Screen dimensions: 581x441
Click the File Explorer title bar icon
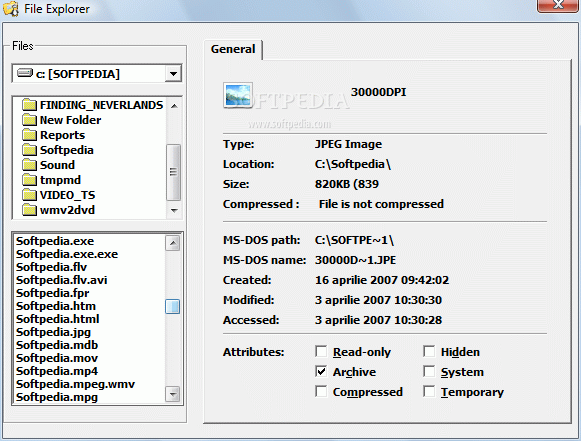10,9
